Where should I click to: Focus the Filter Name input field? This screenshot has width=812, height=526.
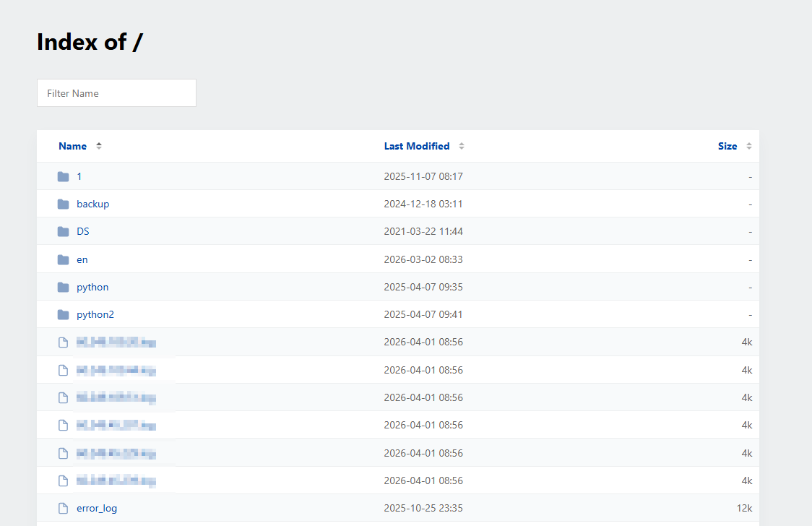pos(116,93)
